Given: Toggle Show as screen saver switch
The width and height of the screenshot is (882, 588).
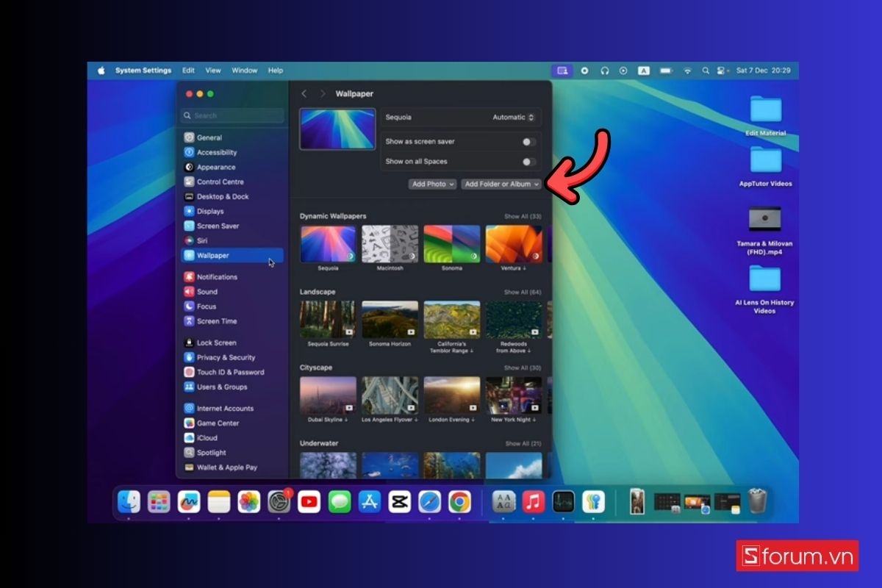Looking at the screenshot, I should click(528, 142).
